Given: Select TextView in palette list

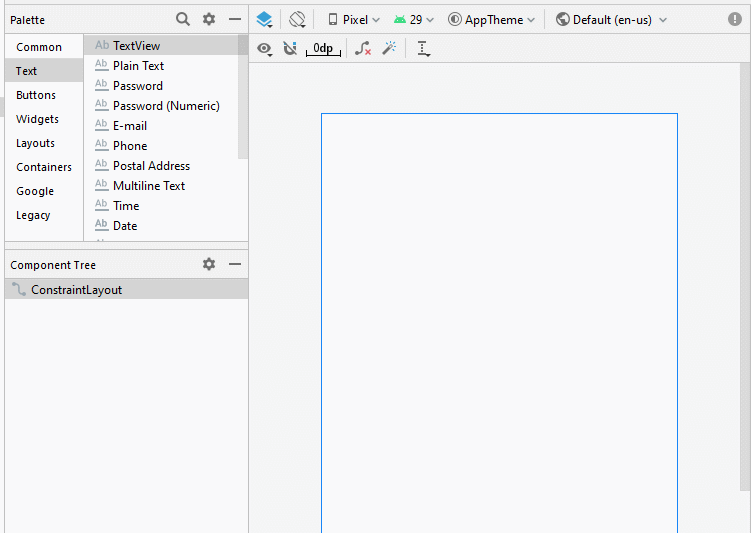Looking at the screenshot, I should click(x=161, y=45).
